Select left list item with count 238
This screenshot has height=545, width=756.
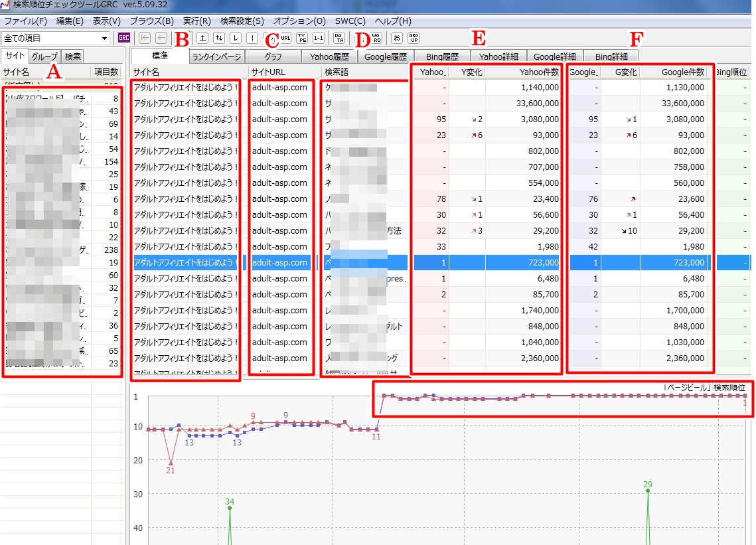click(61, 250)
